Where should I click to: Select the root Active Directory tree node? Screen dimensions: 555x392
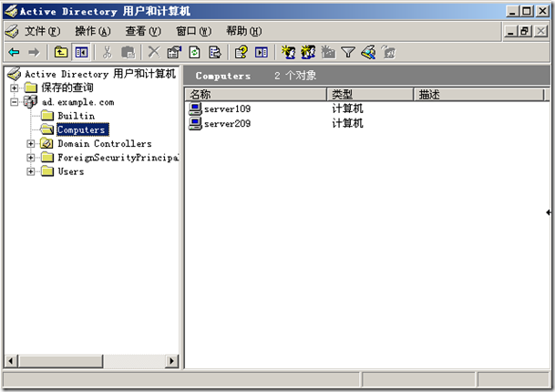(100, 74)
